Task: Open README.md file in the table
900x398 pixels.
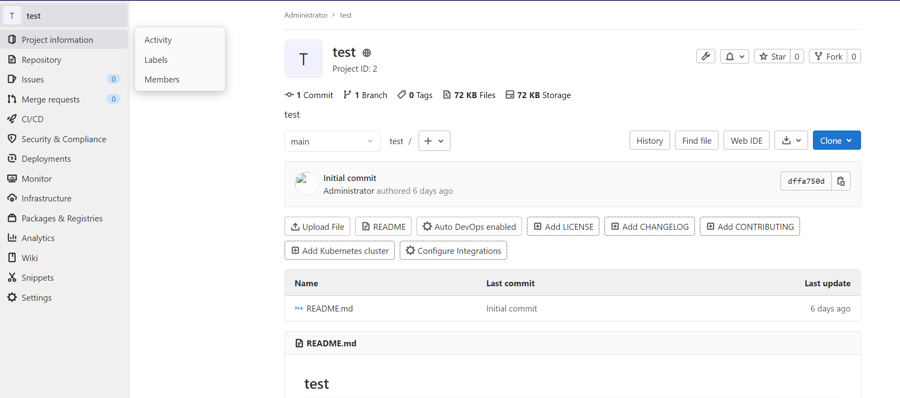Action: (329, 308)
